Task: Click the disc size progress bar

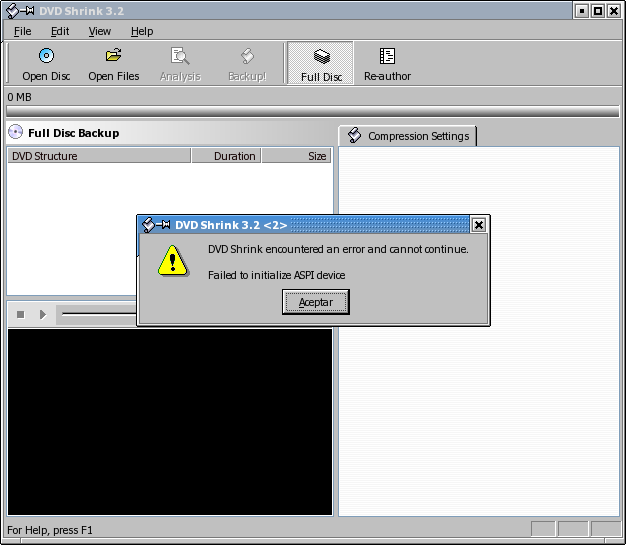Action: tap(313, 111)
